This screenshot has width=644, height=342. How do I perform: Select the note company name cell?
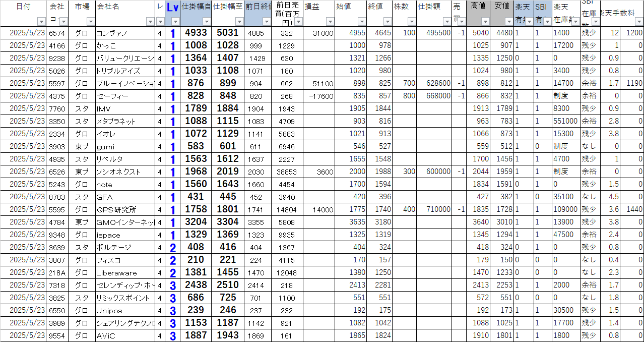point(125,184)
